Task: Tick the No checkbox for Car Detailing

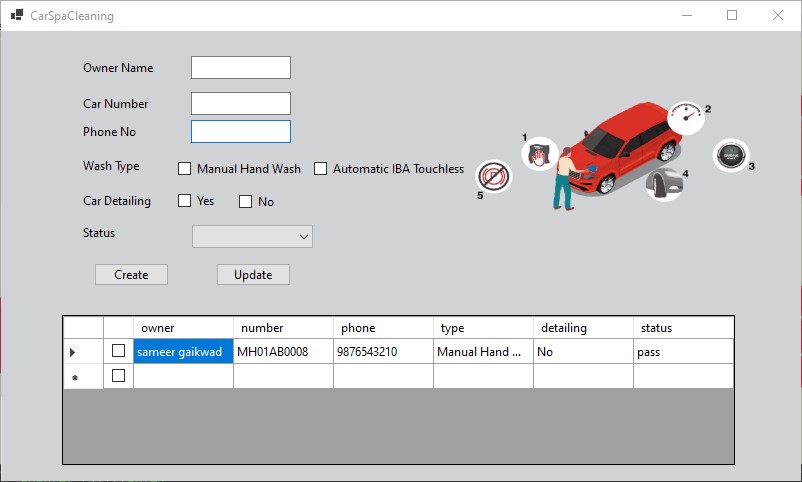Action: [x=245, y=202]
